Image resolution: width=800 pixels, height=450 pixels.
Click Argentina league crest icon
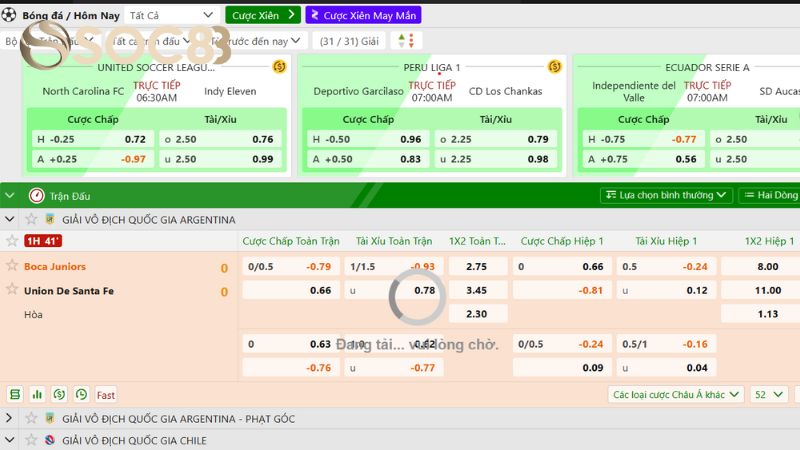[49, 219]
